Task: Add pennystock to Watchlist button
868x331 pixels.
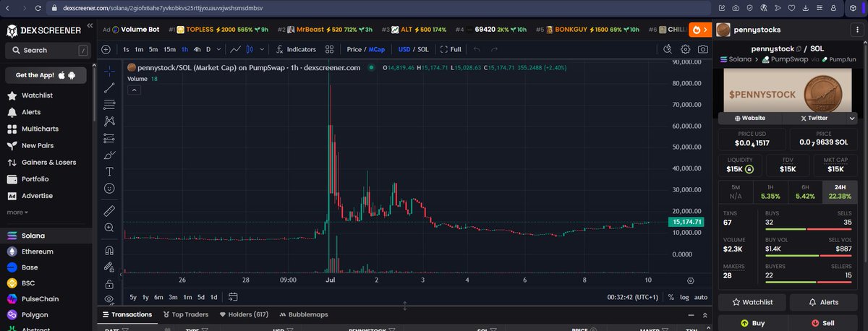Action: click(752, 302)
